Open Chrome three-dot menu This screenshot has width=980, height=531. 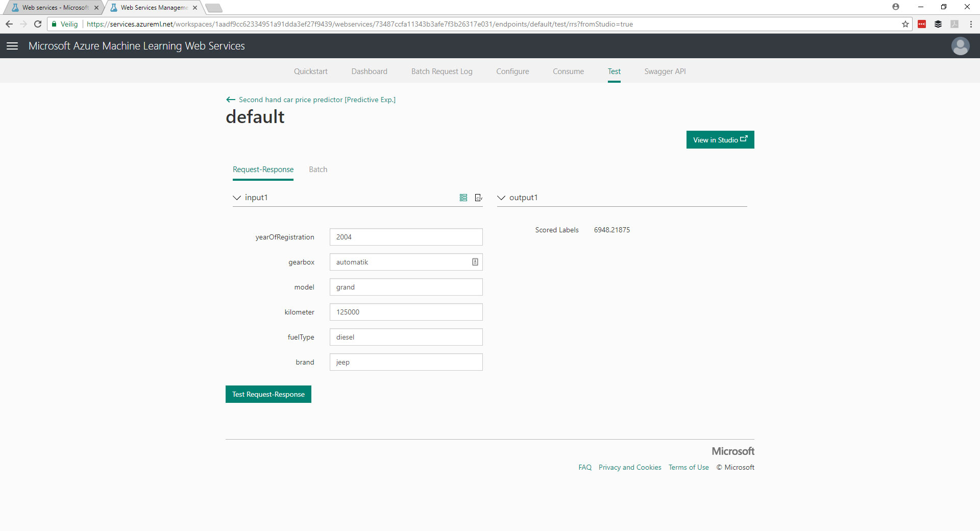971,24
